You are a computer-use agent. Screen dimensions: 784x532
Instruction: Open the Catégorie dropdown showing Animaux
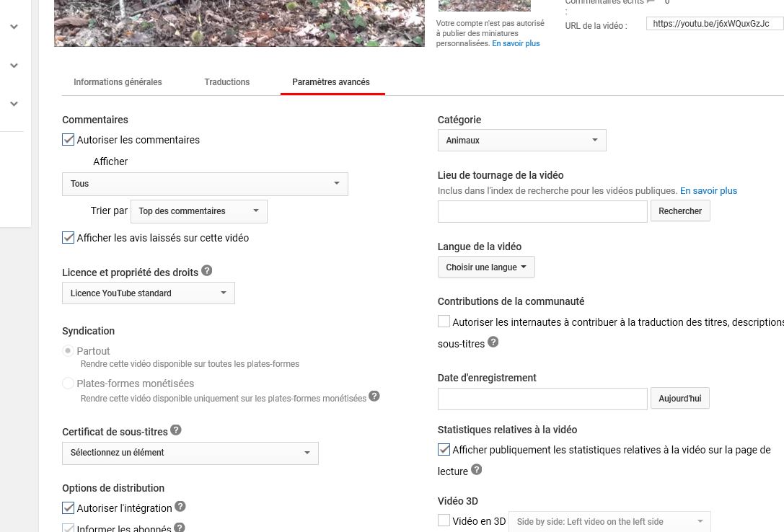pyautogui.click(x=521, y=141)
